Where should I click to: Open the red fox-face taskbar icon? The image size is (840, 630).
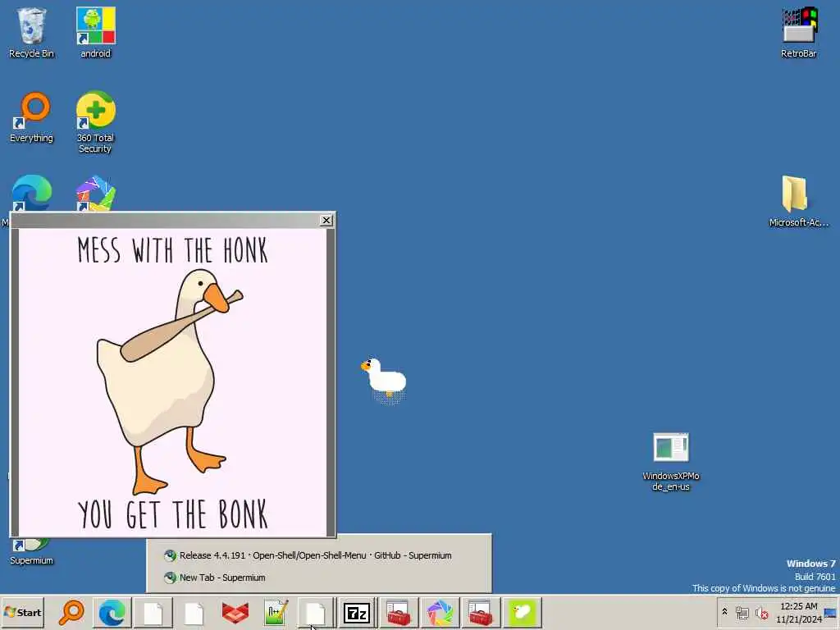(235, 612)
